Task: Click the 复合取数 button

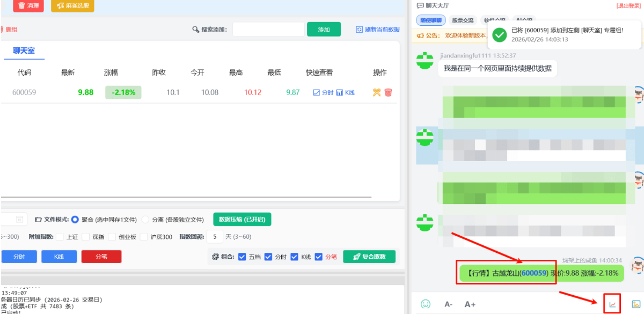Action: tap(369, 257)
